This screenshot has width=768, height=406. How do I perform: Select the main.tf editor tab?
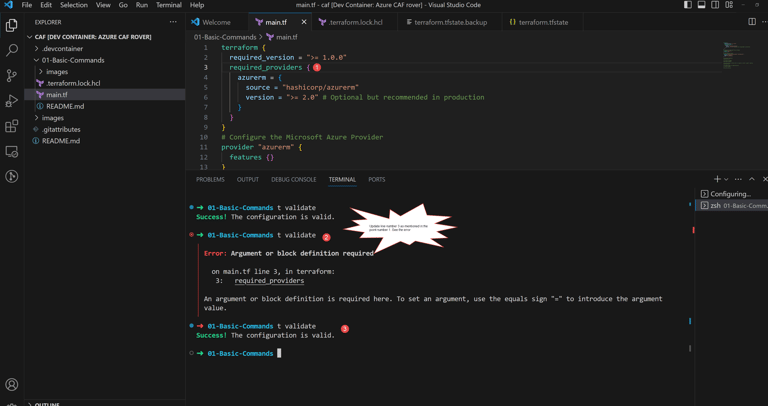pyautogui.click(x=276, y=22)
